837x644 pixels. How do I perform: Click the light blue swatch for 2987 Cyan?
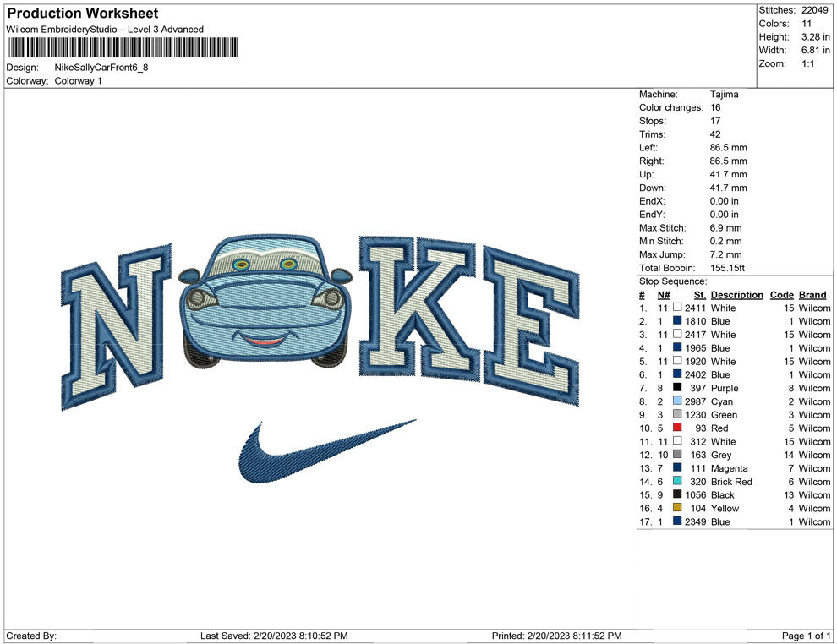pyautogui.click(x=677, y=401)
